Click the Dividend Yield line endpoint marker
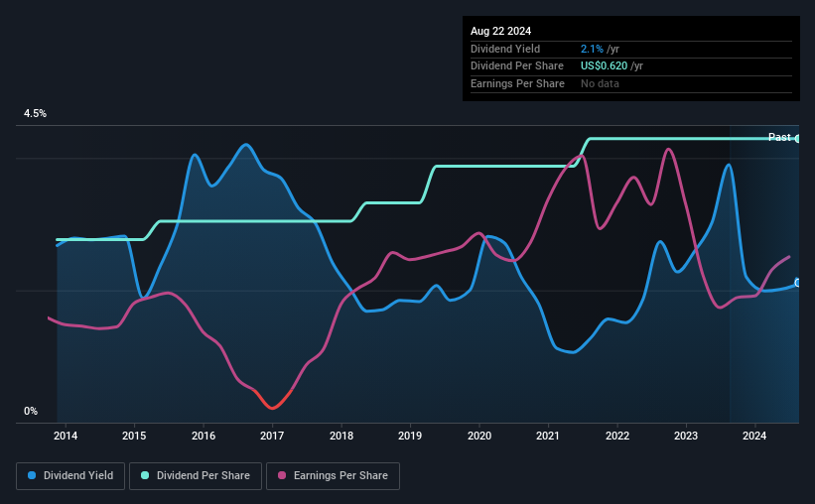815x504 pixels. pos(798,283)
